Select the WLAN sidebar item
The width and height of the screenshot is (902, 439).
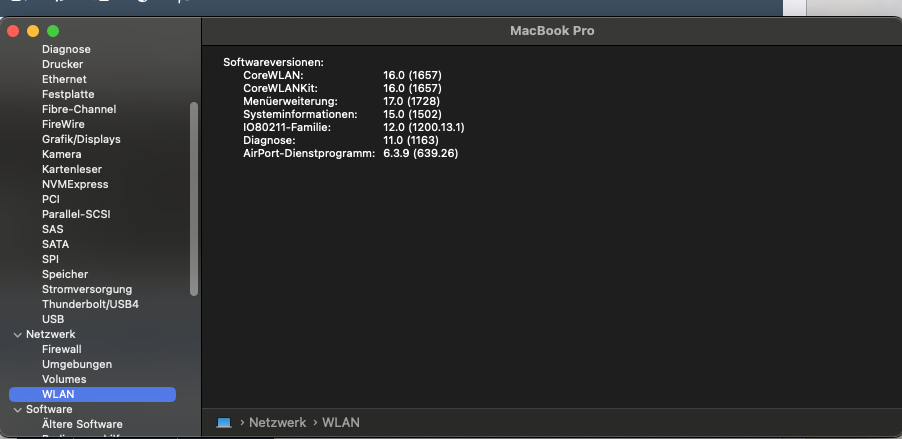pos(58,394)
